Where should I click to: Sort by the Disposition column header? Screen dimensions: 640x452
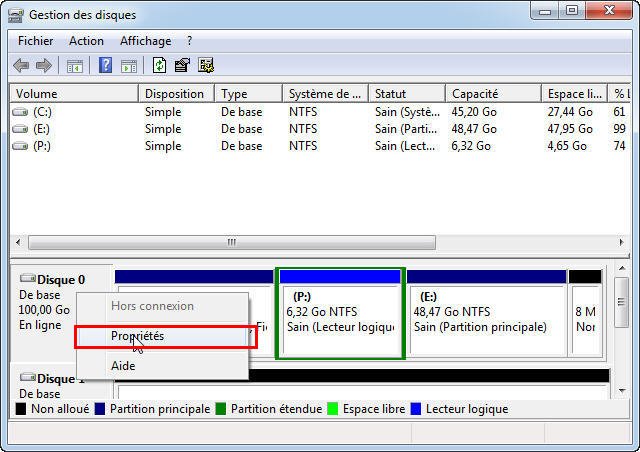pyautogui.click(x=176, y=94)
